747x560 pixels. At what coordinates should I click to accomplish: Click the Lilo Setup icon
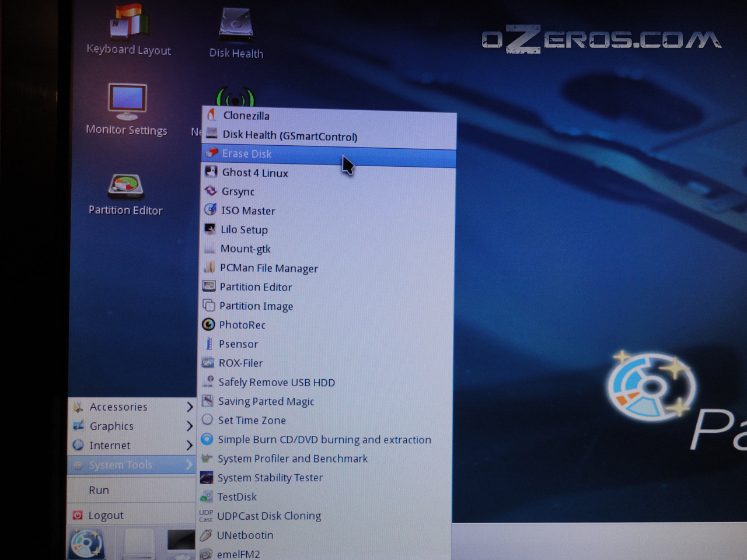pyautogui.click(x=210, y=229)
